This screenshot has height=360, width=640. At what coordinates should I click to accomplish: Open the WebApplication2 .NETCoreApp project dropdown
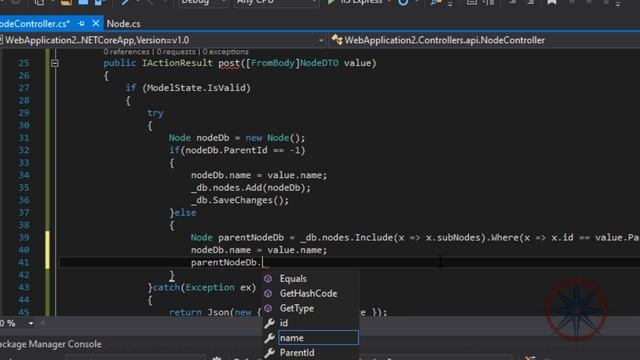click(321, 40)
